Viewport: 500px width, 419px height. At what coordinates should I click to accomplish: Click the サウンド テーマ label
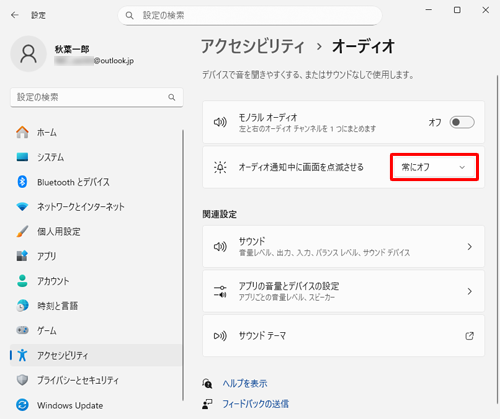[x=262, y=336]
